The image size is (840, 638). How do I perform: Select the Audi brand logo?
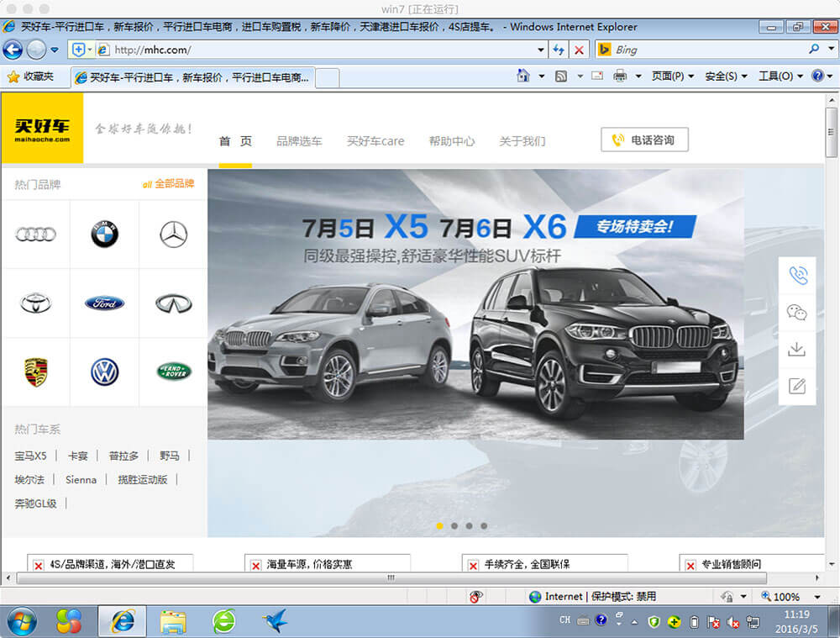click(x=35, y=235)
